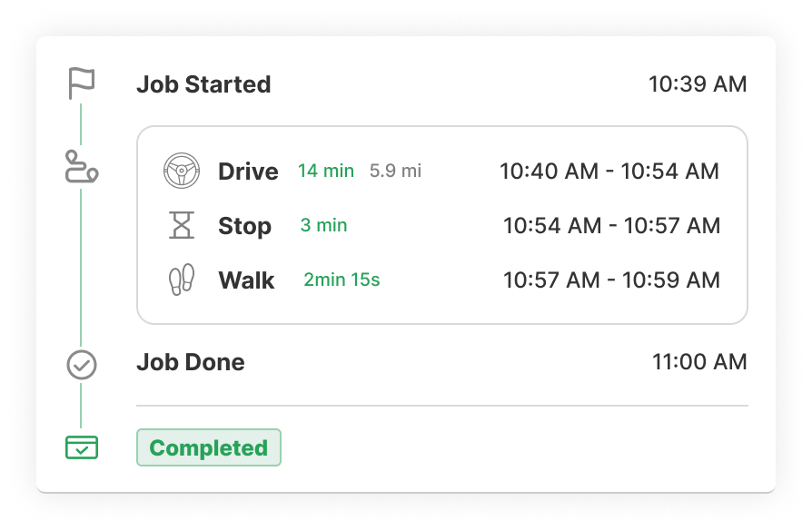Click the Walk footprints icon
This screenshot has height=530, width=812.
pos(182,280)
